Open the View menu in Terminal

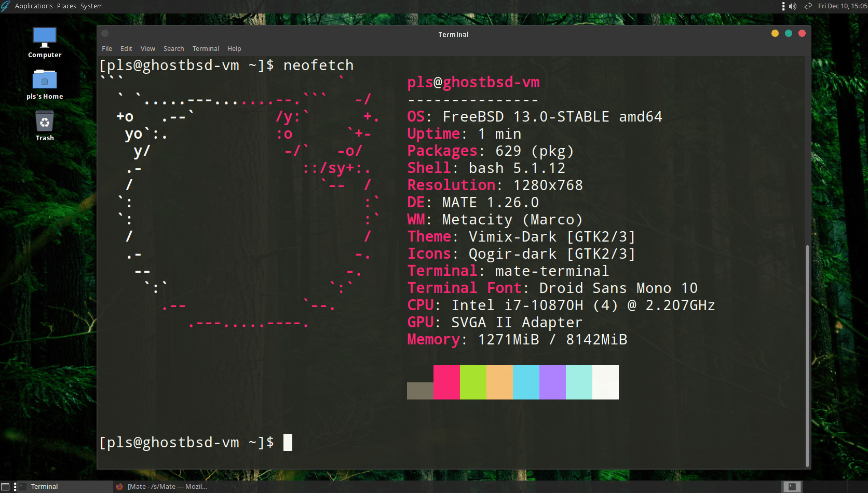148,48
